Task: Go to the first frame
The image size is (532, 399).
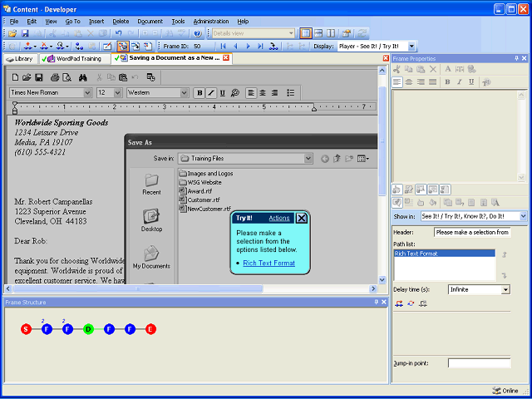Action: pyautogui.click(x=223, y=47)
